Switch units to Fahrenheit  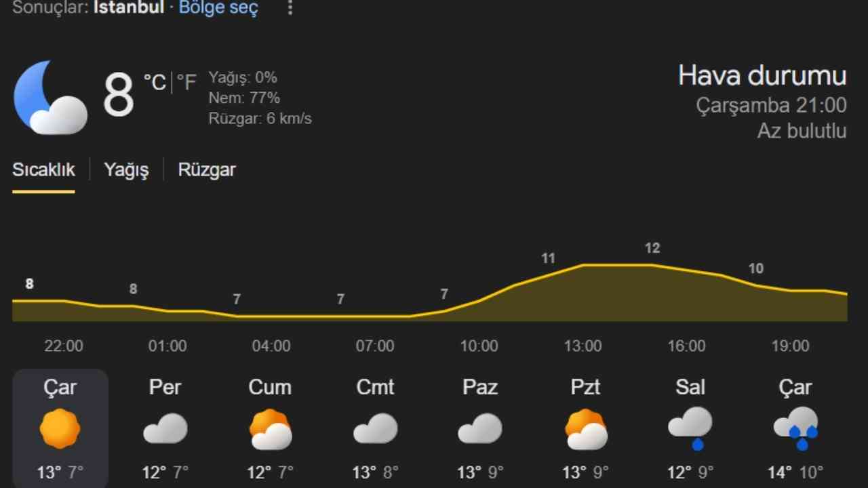[186, 83]
